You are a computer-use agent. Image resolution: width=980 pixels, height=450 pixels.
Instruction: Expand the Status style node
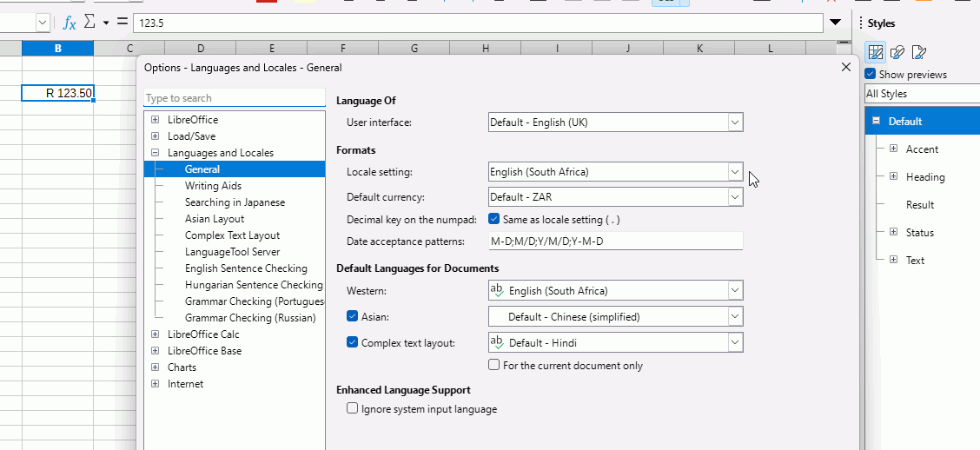[x=893, y=232]
